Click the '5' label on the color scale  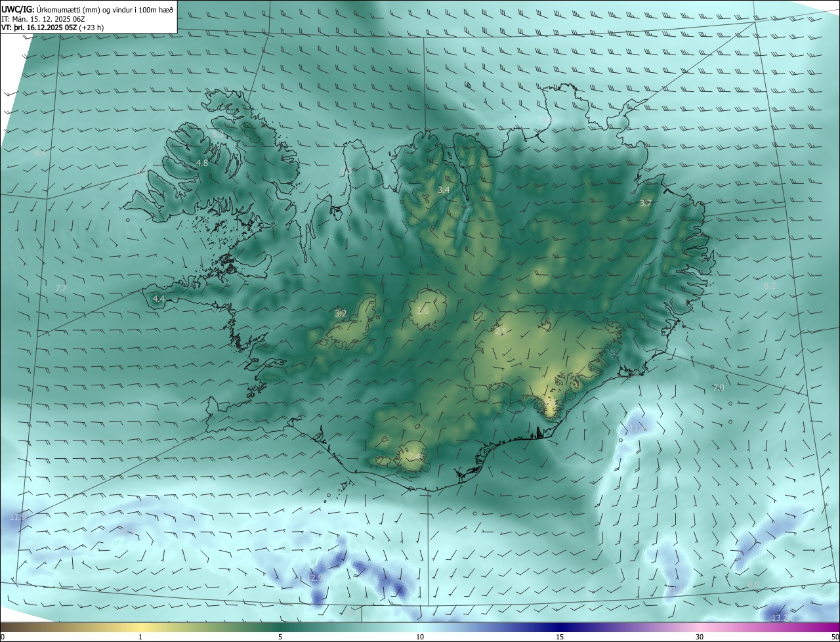(280, 637)
